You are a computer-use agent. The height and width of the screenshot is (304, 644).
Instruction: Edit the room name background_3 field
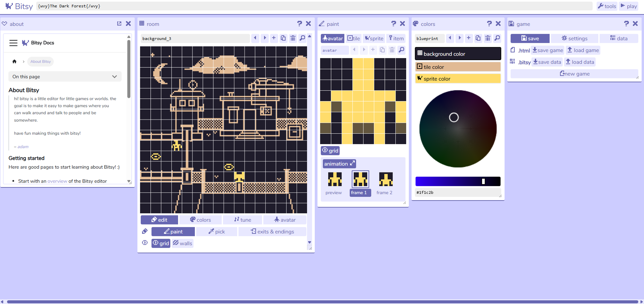(x=195, y=38)
